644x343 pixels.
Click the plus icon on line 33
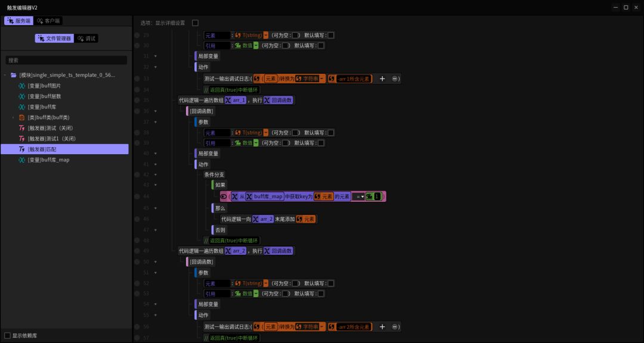382,79
